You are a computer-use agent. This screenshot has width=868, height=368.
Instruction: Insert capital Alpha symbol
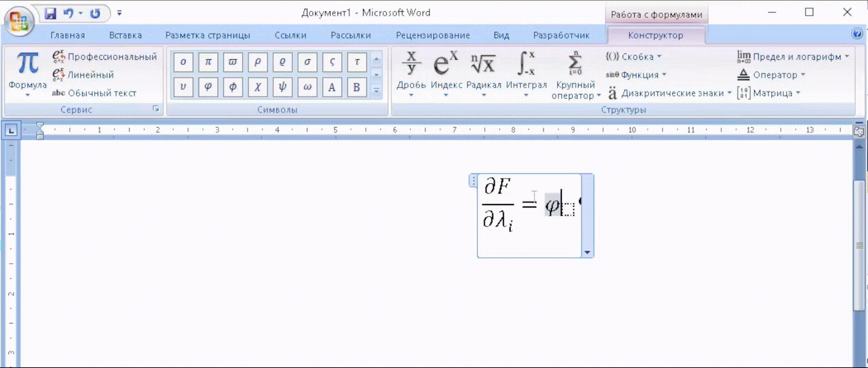(332, 87)
